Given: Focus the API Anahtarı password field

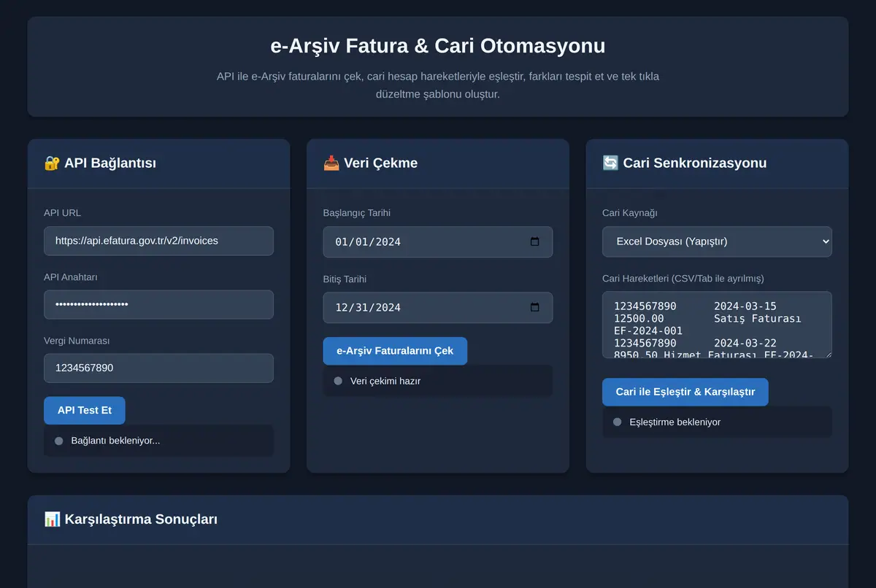Looking at the screenshot, I should tap(158, 304).
